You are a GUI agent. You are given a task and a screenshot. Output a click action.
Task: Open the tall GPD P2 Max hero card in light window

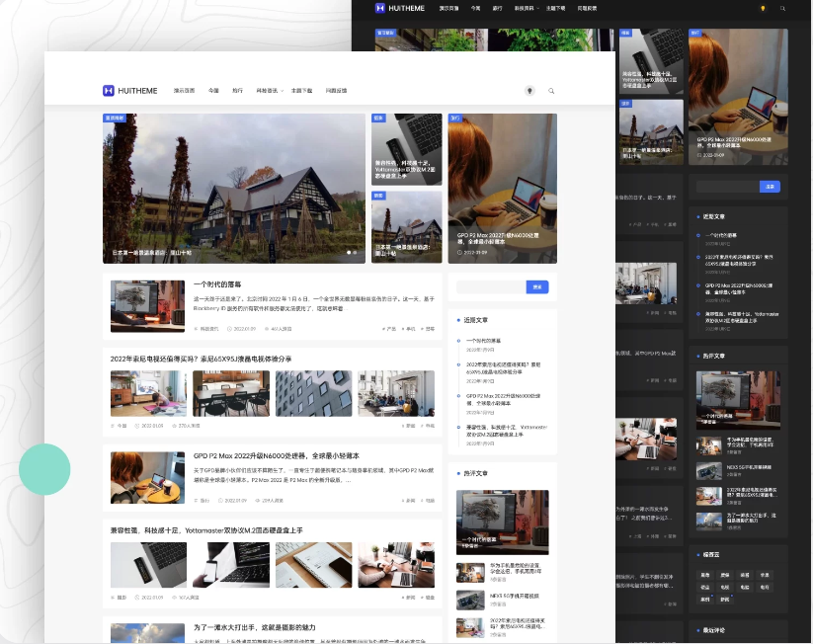(503, 189)
